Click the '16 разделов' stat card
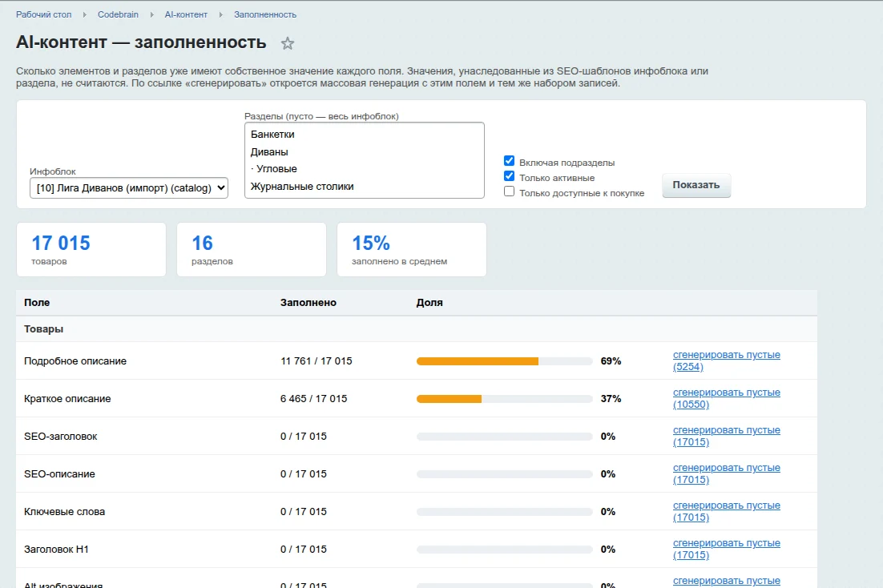The image size is (883, 588). 251,249
